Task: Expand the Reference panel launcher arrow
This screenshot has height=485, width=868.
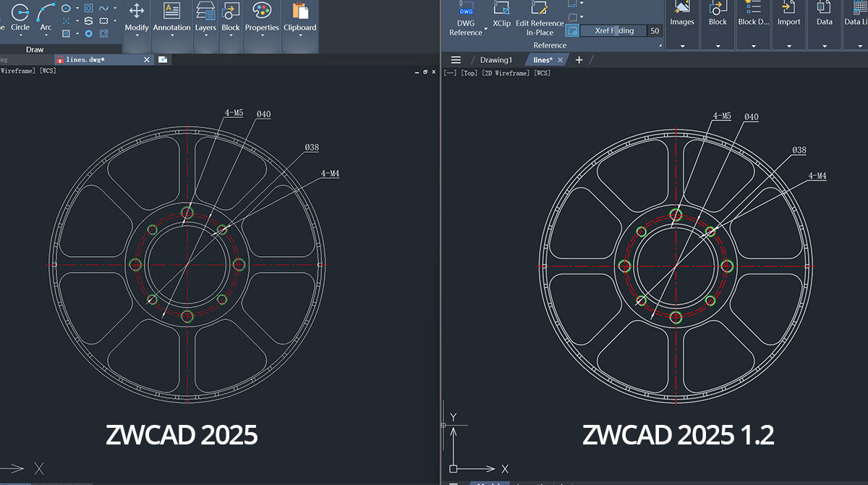Action: tap(660, 46)
